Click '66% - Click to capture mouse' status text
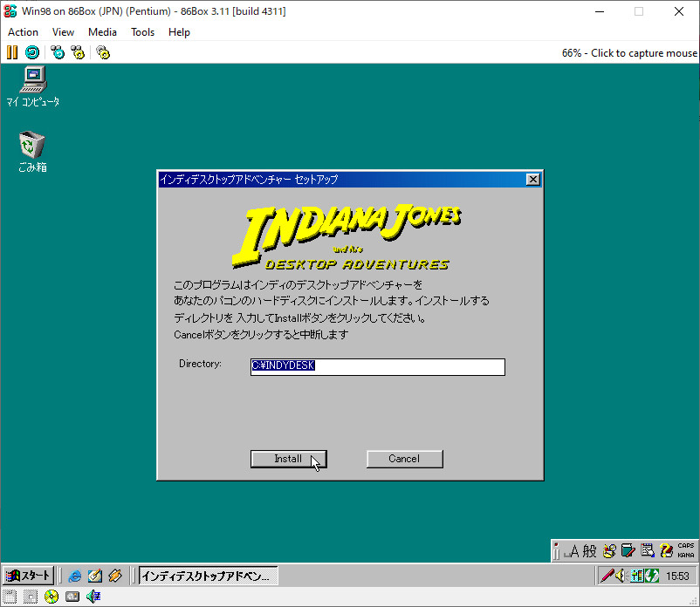Screen dimensions: 700x607 tap(629, 53)
